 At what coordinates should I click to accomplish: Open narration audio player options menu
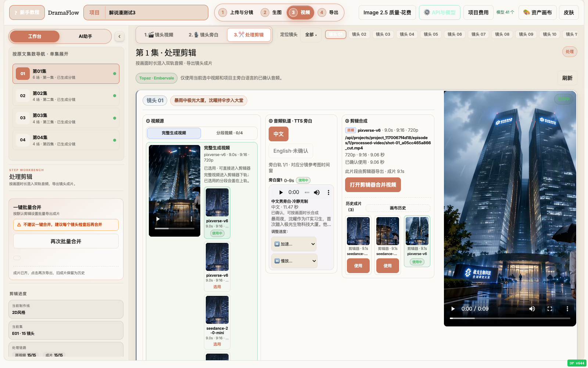point(328,192)
